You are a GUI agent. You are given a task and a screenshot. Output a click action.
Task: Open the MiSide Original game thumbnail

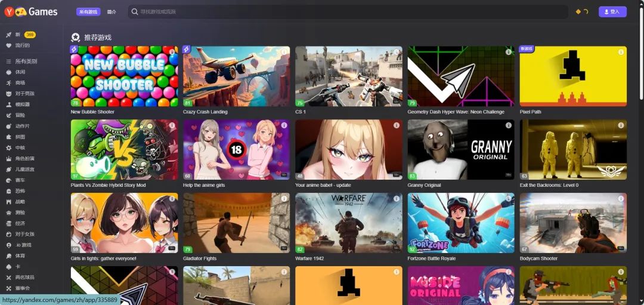tap(461, 286)
